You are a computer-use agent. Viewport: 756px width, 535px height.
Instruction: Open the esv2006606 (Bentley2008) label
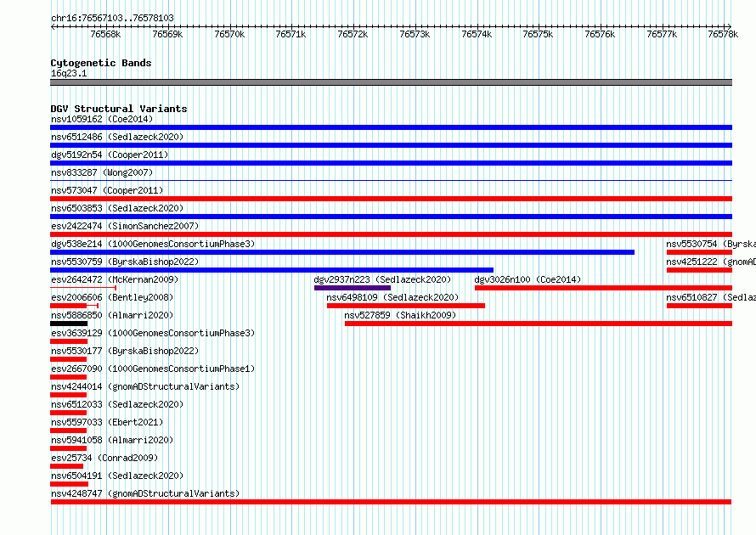point(112,297)
